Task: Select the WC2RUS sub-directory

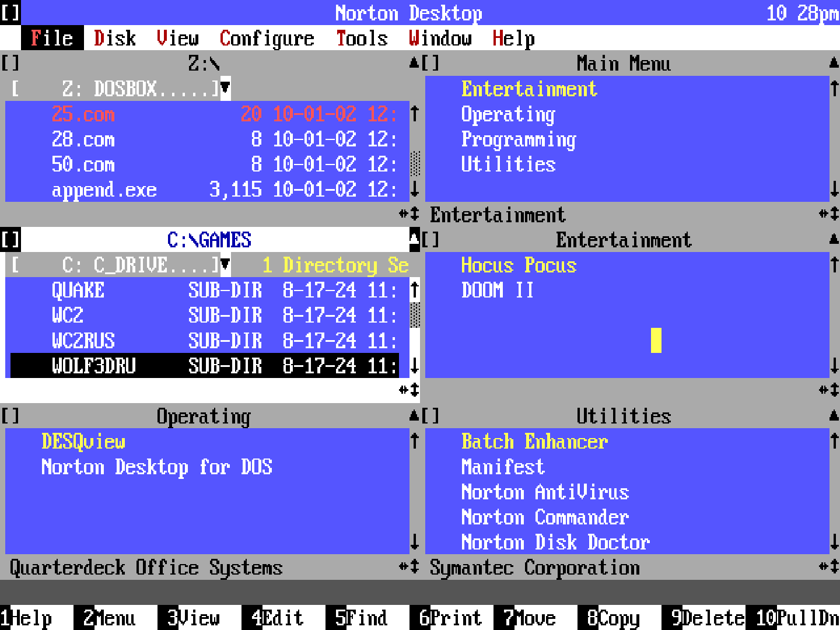Action: (205, 340)
